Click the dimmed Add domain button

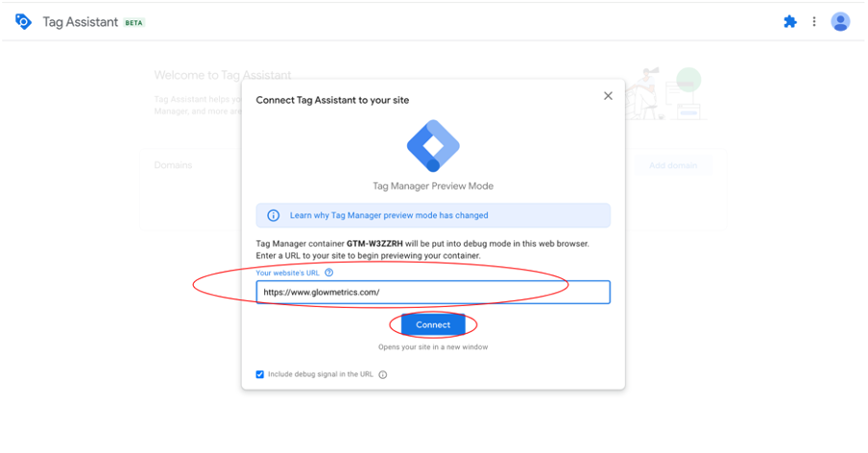point(673,165)
